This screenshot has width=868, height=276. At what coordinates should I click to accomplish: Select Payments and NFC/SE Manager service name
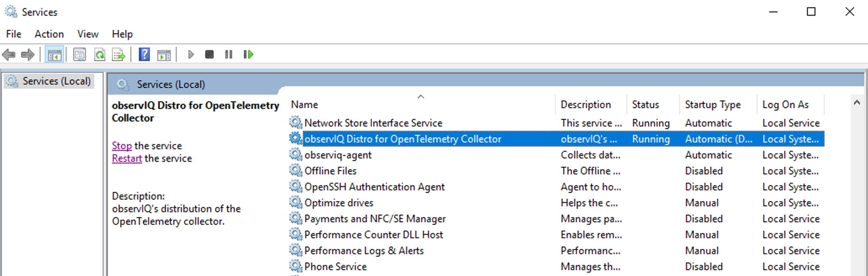375,219
